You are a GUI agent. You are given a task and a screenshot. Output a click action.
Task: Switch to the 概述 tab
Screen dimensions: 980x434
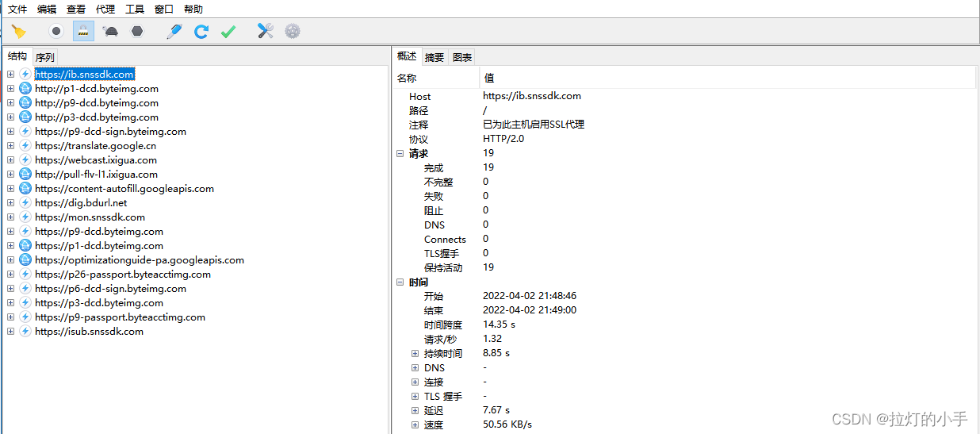point(407,56)
